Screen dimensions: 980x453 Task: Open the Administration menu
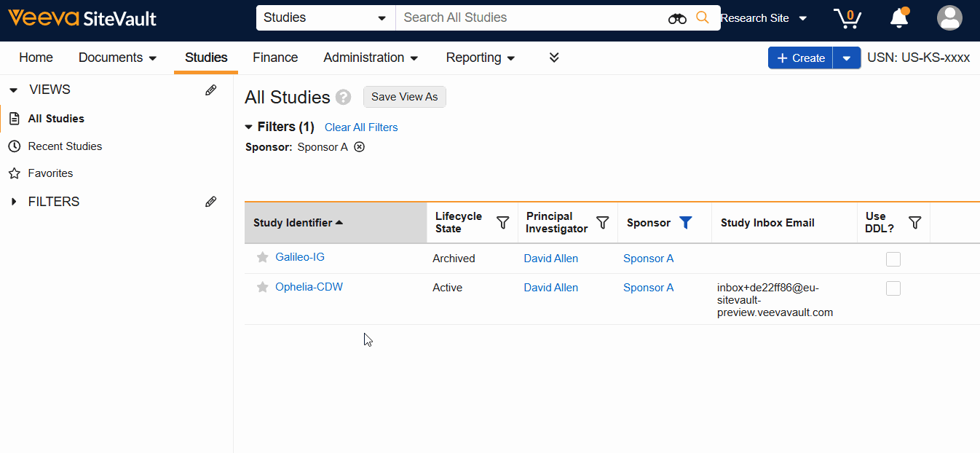371,58
